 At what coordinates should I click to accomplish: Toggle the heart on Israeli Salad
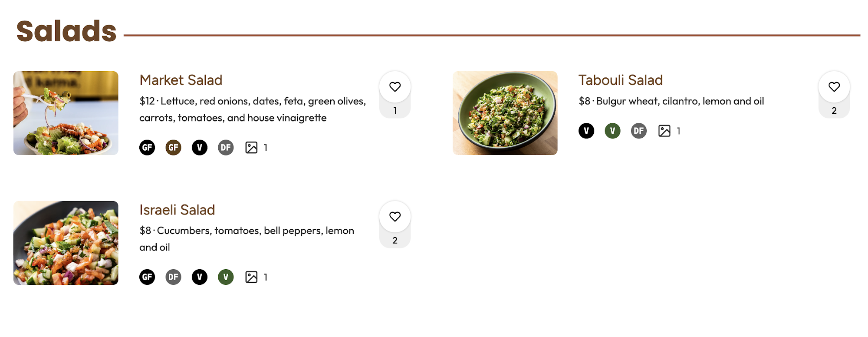pos(395,217)
